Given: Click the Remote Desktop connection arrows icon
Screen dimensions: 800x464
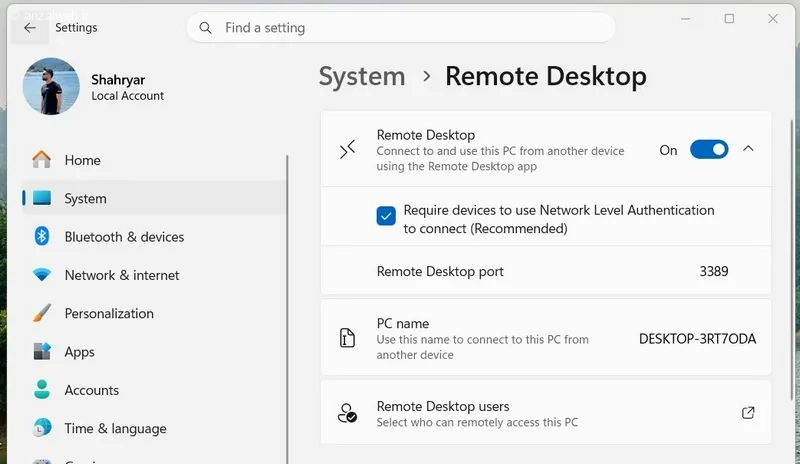Looking at the screenshot, I should pyautogui.click(x=347, y=150).
